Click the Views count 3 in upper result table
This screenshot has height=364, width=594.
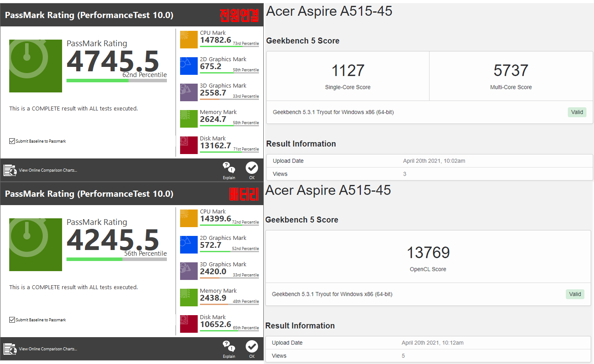(x=405, y=174)
